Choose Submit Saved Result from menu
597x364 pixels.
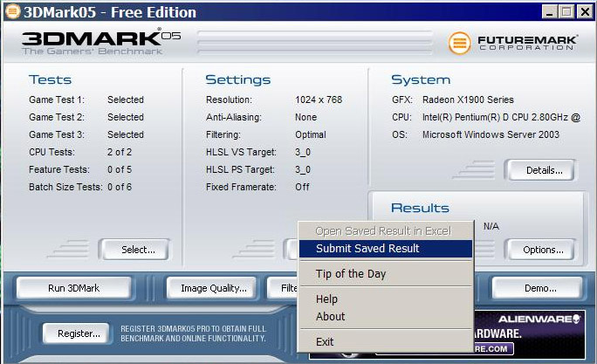[x=385, y=249]
